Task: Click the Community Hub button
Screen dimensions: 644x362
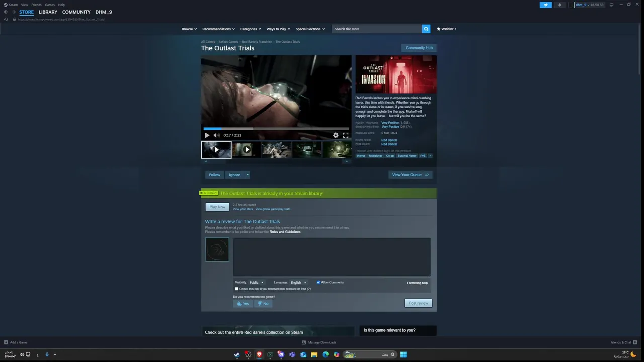Action: pyautogui.click(x=419, y=48)
